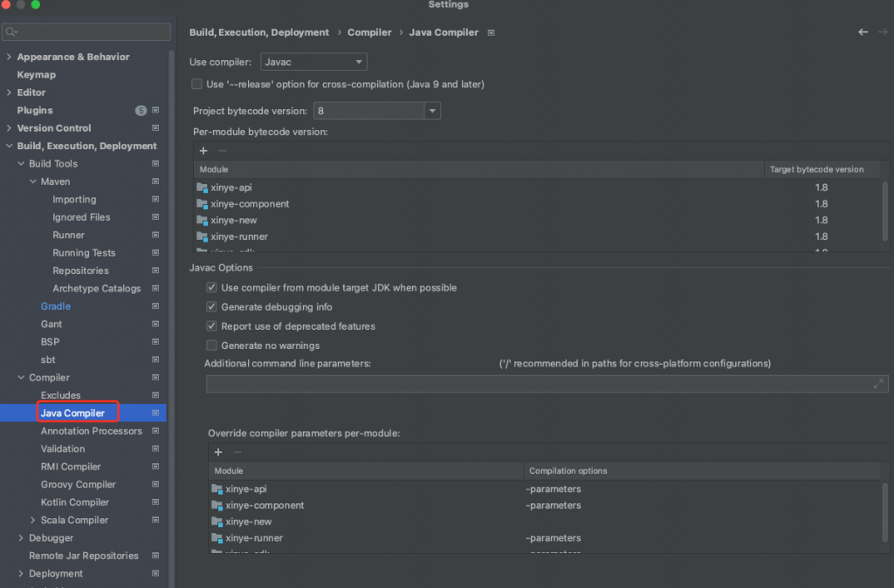Click the forward navigation arrow icon
The height and width of the screenshot is (588, 894).
[882, 32]
